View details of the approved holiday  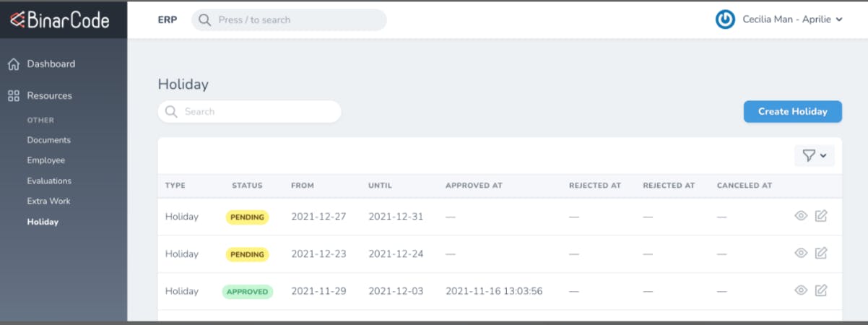point(801,290)
